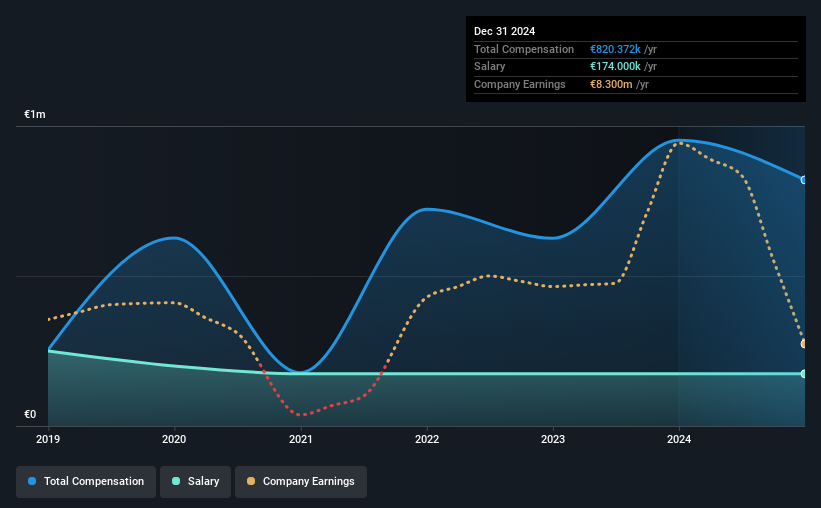
Task: Click the €174.000k salary value
Action: click(615, 67)
